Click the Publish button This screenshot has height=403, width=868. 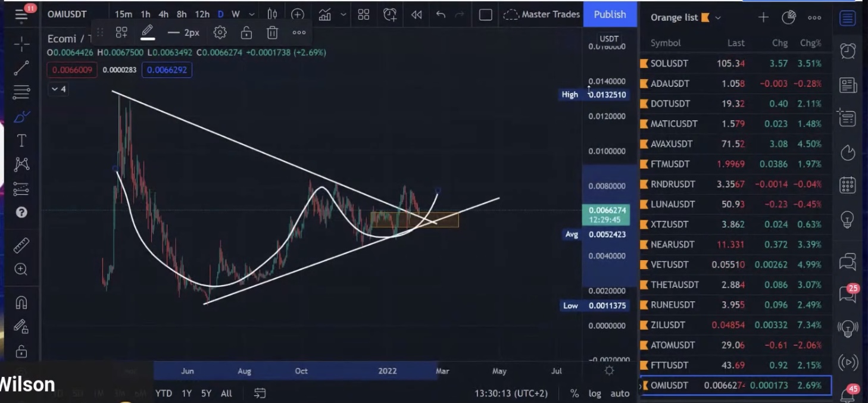click(610, 14)
